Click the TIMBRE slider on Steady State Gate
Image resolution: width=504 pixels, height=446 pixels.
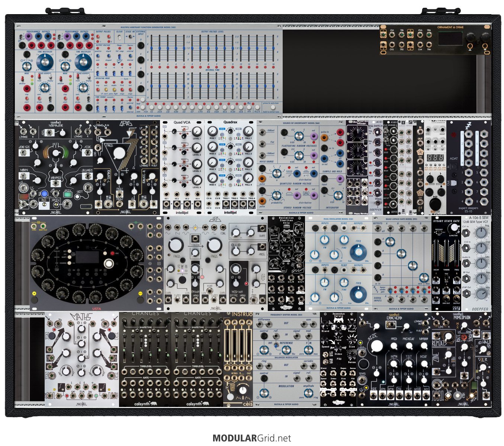point(446,253)
